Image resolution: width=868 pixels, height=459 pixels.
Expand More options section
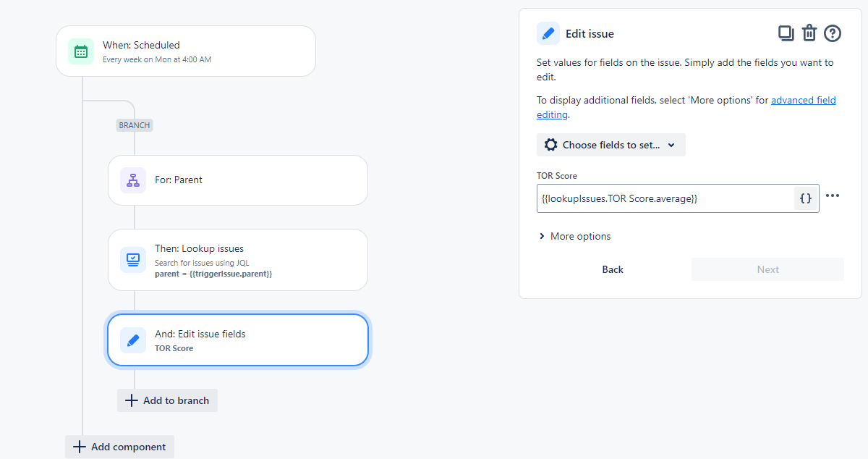[x=575, y=236]
